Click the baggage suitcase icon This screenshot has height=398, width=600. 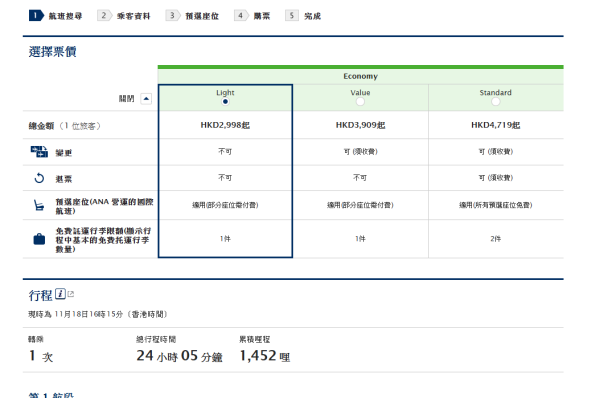[x=39, y=239]
